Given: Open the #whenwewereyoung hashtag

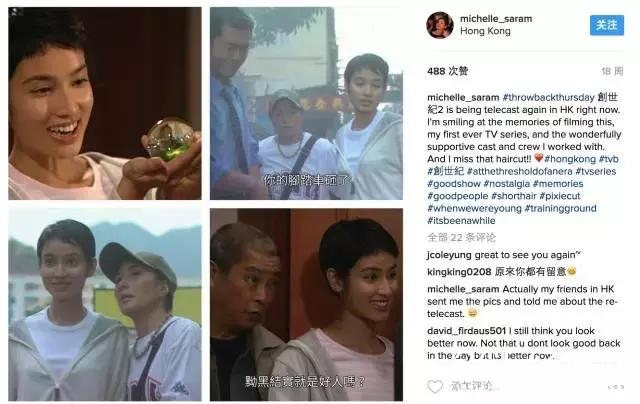Looking at the screenshot, I should click(474, 209).
